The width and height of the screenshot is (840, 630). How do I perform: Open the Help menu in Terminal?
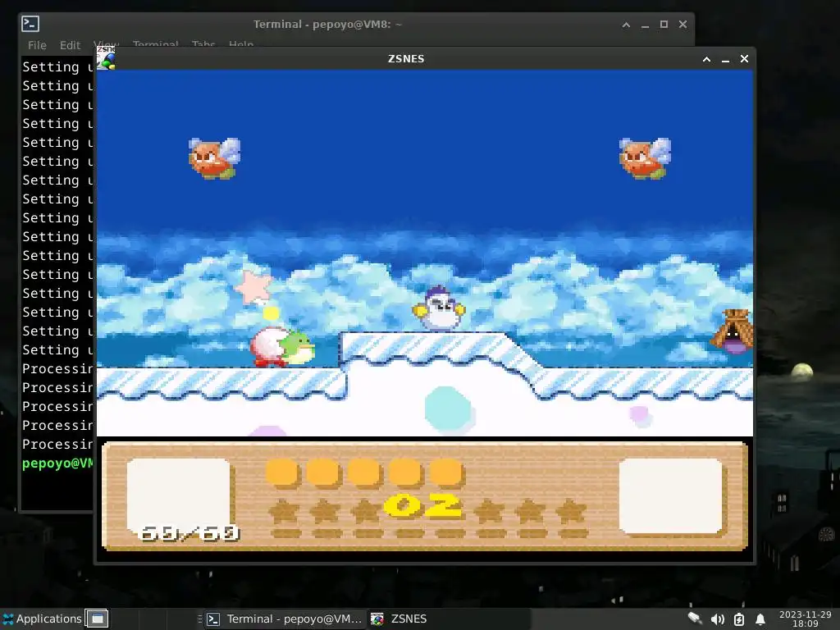click(x=241, y=43)
